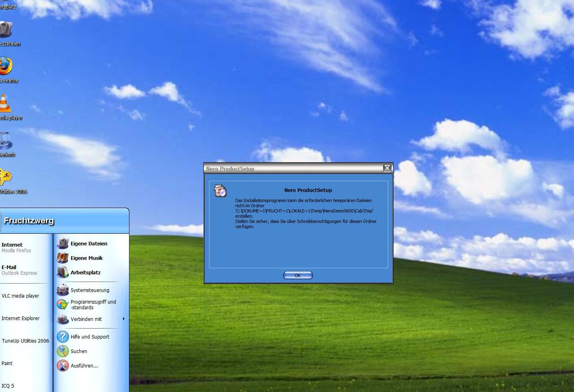This screenshot has width=574, height=392.
Task: Select the VLC media player desktop cone icon
Action: pos(5,103)
